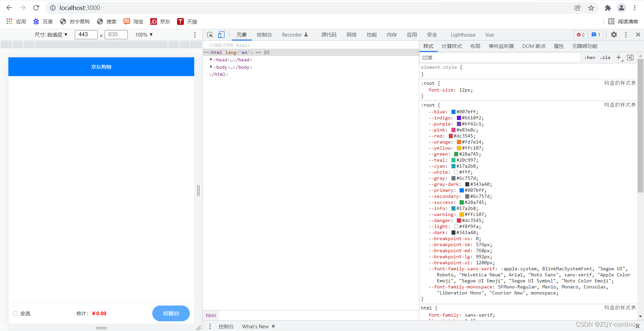The width and height of the screenshot is (644, 331).
Task: Open the red errors counter badge
Action: tap(581, 35)
